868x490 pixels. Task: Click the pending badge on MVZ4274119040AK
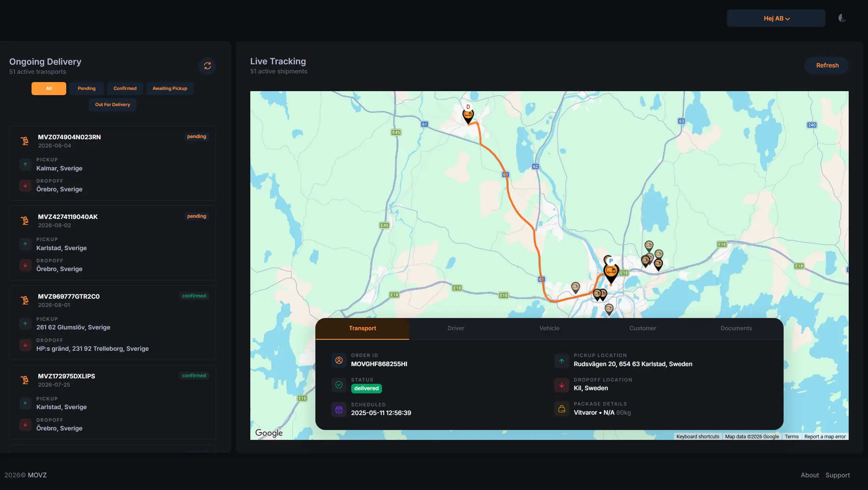coord(196,216)
